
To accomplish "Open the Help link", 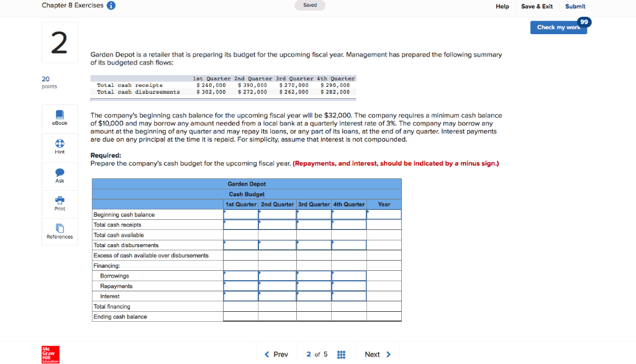I will 502,6.
